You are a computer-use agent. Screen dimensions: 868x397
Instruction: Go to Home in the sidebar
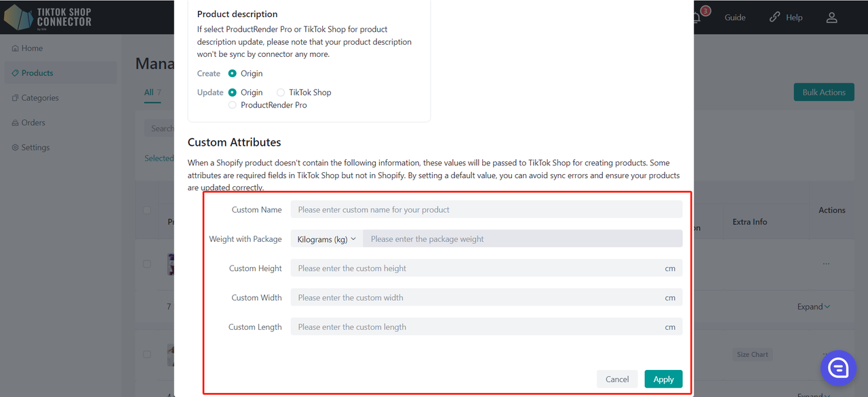click(27, 48)
